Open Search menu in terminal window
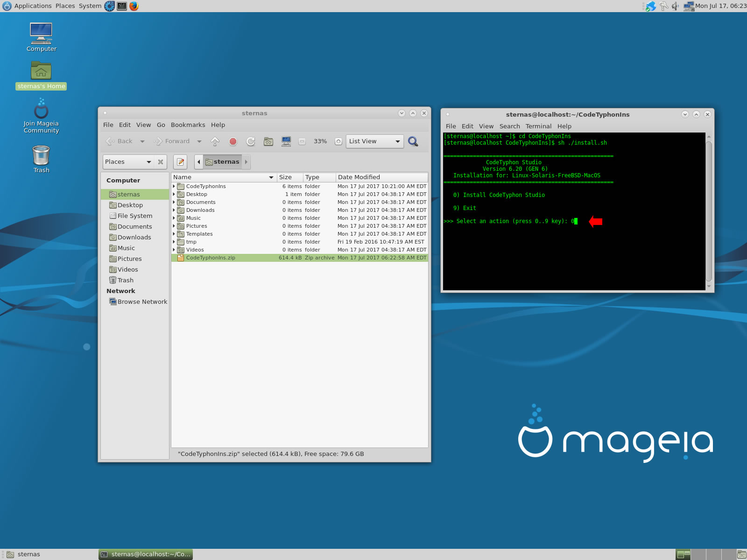747x560 pixels. (509, 126)
